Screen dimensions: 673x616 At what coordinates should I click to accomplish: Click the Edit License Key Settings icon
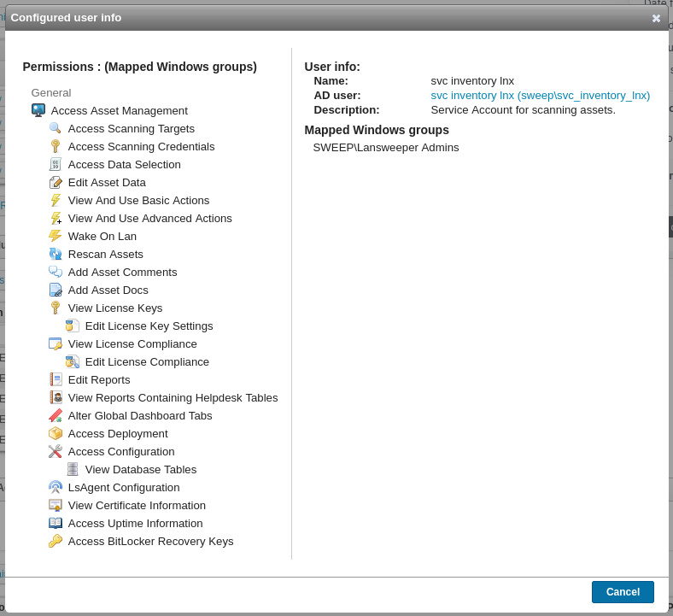click(x=73, y=326)
